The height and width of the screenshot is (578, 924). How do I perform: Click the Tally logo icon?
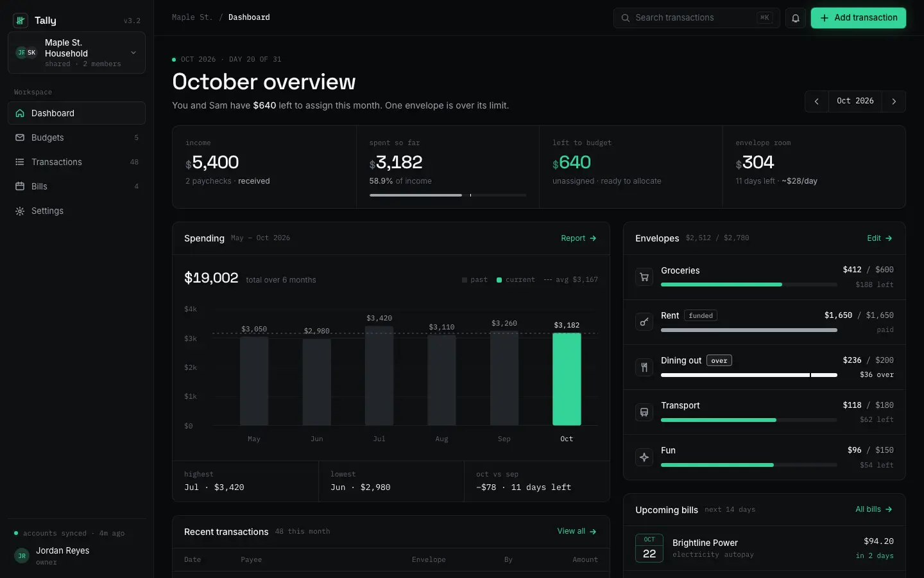click(21, 21)
